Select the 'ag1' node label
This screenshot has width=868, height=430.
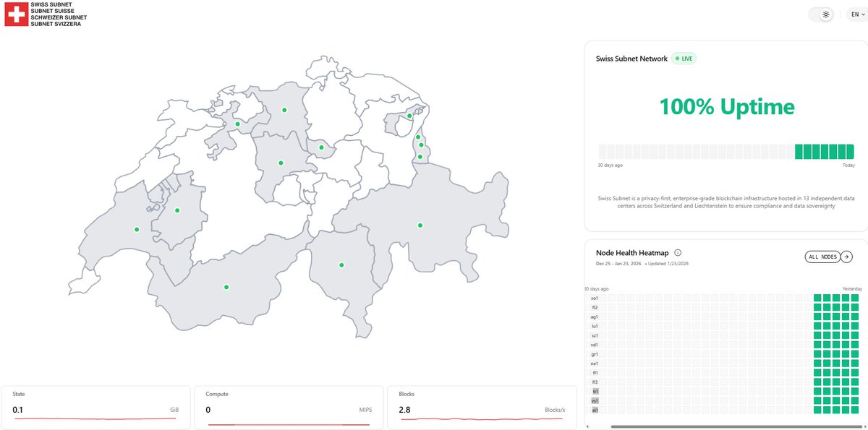click(x=595, y=317)
